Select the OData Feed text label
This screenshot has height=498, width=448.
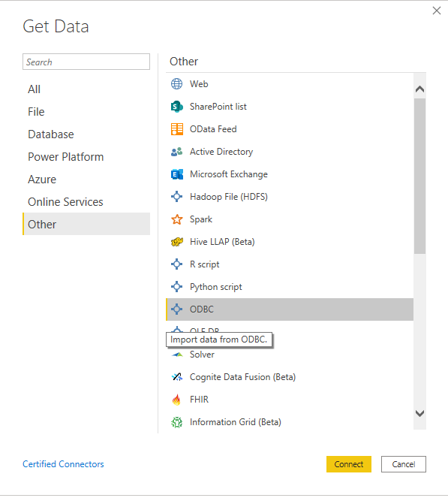pyautogui.click(x=213, y=129)
